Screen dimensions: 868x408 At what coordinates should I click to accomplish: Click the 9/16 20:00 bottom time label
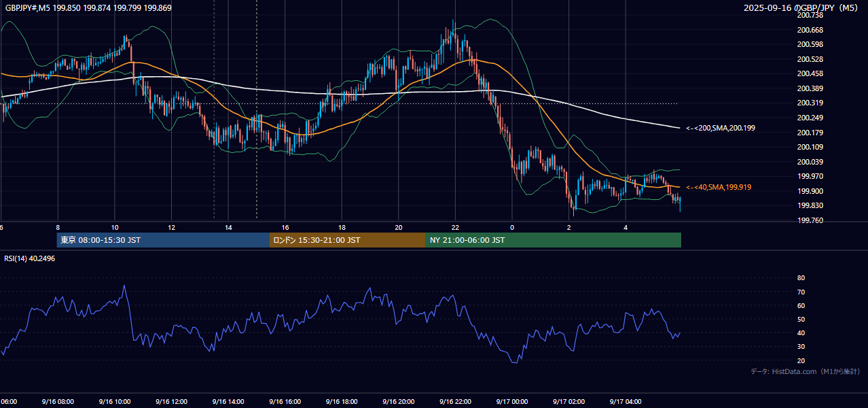[x=399, y=402]
